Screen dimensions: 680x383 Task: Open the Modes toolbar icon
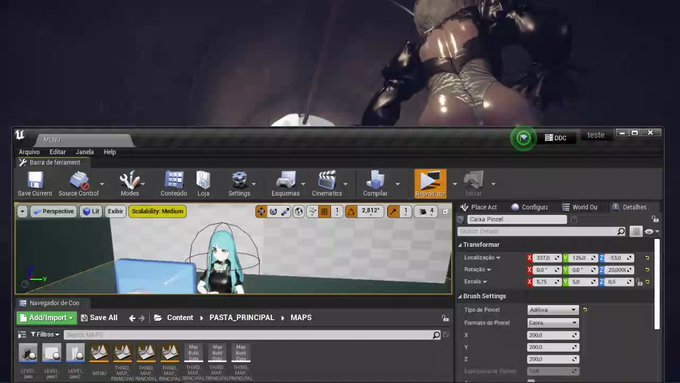pyautogui.click(x=129, y=184)
